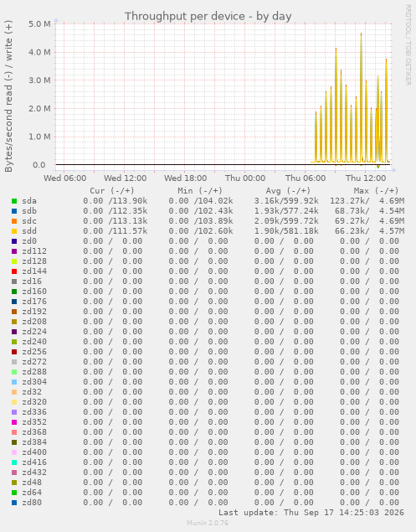Viewport: 416px width, 532px height.
Task: Click the zd256 device label
Action: [34, 352]
